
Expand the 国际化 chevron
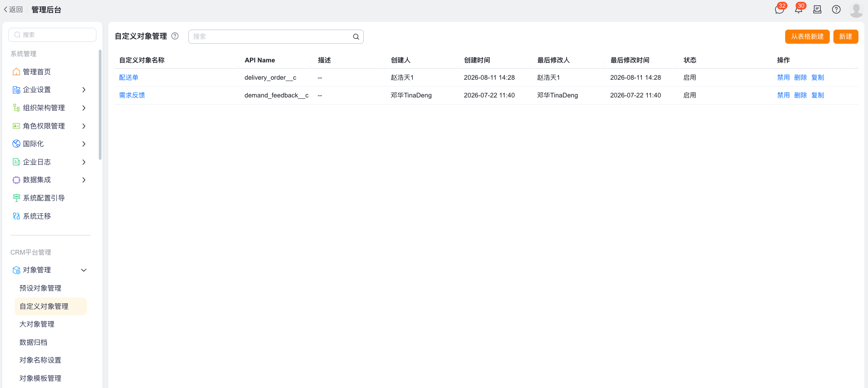point(84,144)
